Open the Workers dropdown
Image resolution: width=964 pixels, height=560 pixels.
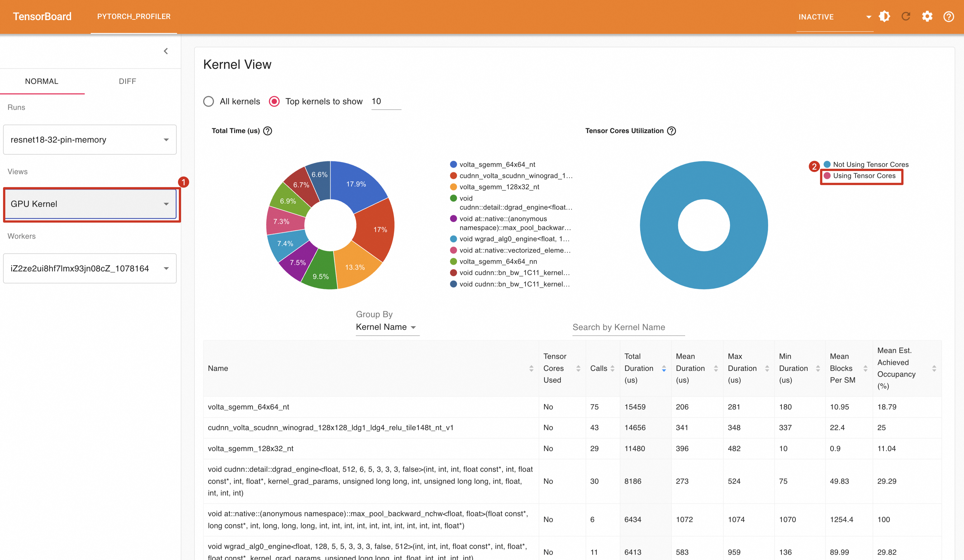tap(89, 268)
